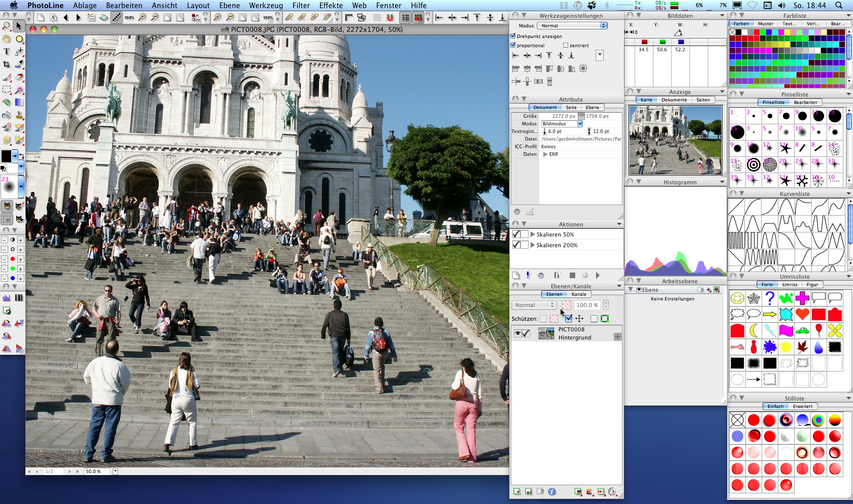Click the layer opacity 100.0 % field

pos(587,305)
